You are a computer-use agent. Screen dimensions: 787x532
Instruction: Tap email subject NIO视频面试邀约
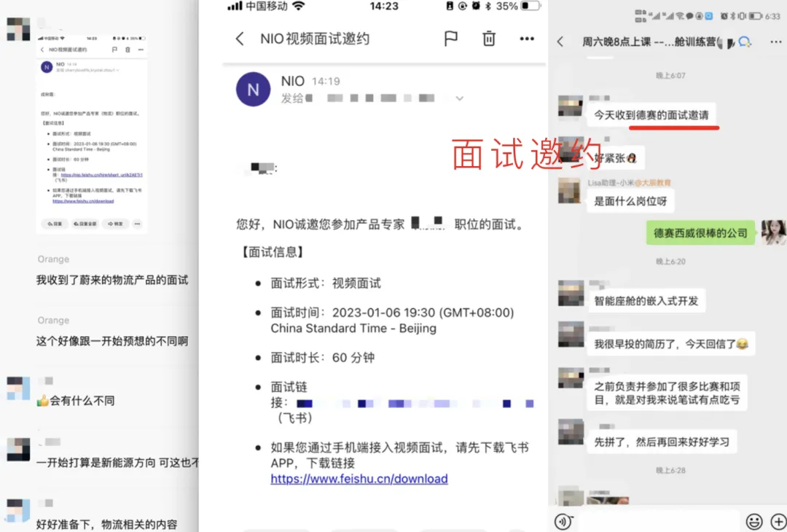(x=315, y=39)
